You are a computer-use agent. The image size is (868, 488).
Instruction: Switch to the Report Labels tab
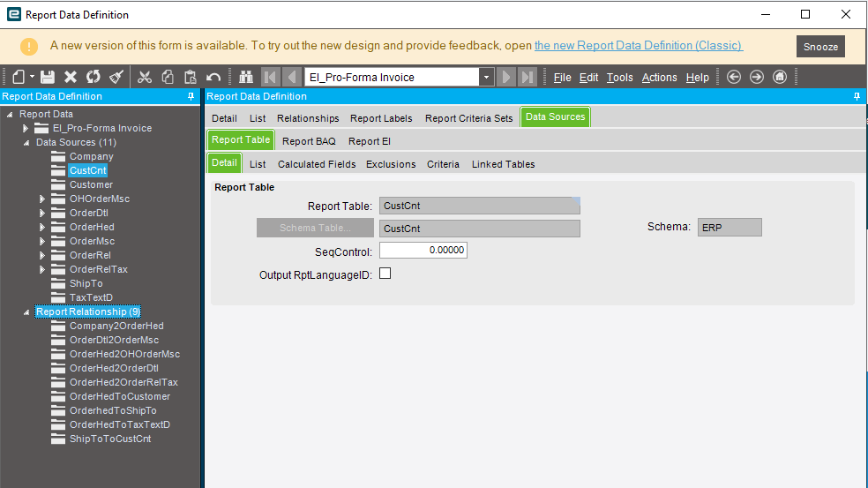tap(381, 118)
